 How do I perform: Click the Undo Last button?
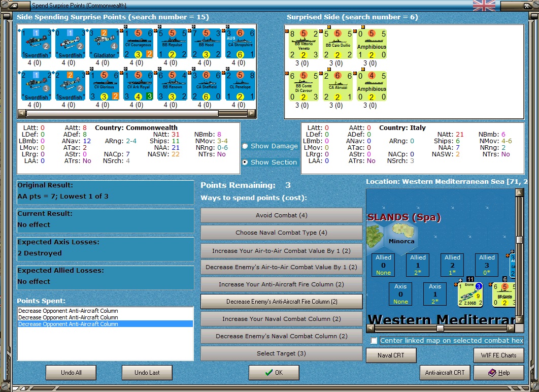147,372
